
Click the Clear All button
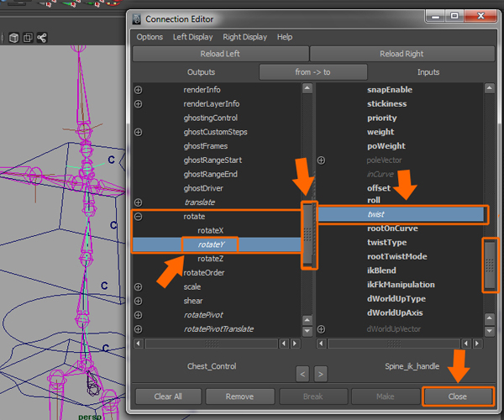[x=168, y=396]
